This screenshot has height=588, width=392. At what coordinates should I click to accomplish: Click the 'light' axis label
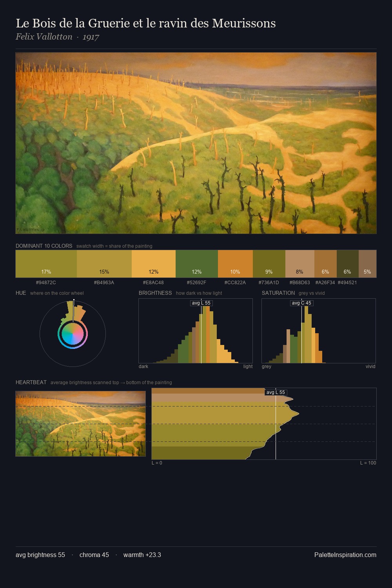point(248,367)
